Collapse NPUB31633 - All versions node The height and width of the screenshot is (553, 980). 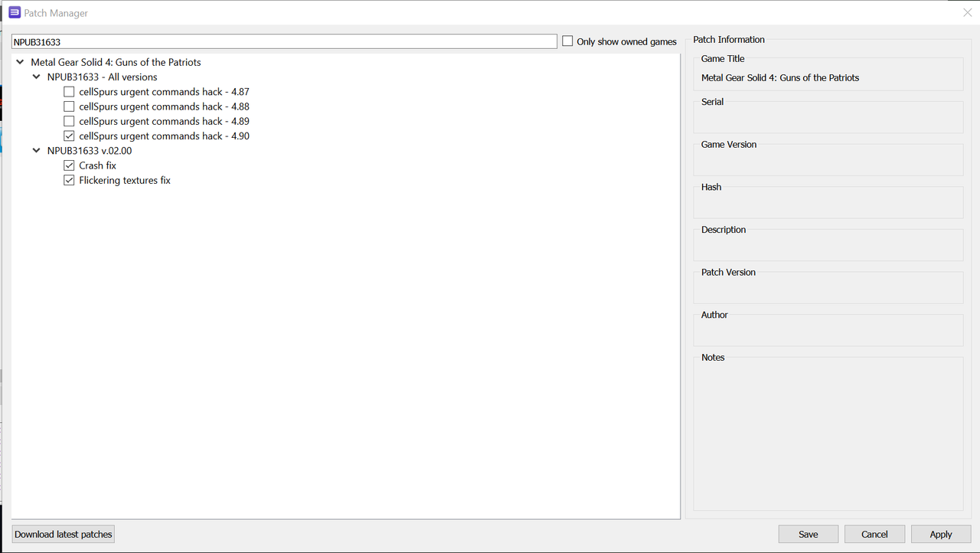(36, 77)
